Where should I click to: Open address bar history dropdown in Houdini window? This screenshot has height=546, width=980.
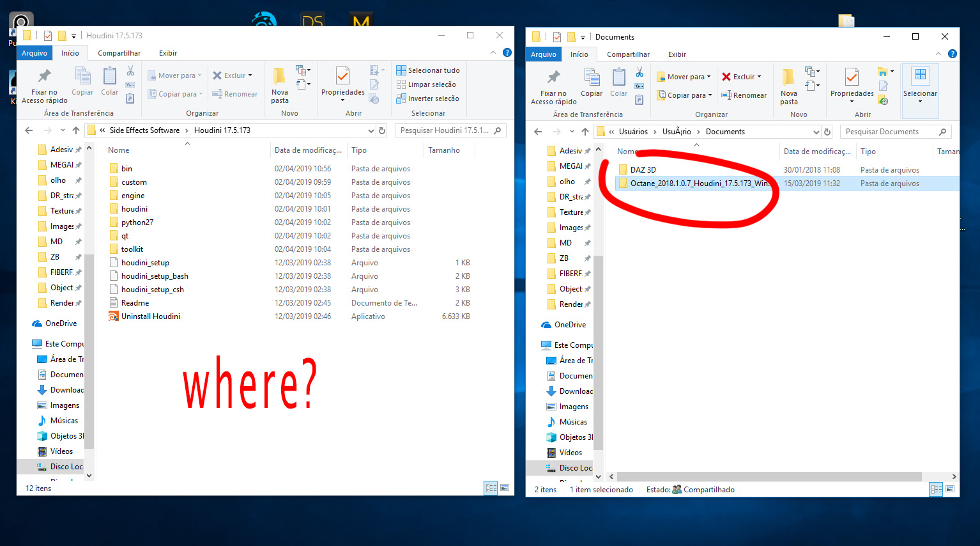click(x=371, y=130)
